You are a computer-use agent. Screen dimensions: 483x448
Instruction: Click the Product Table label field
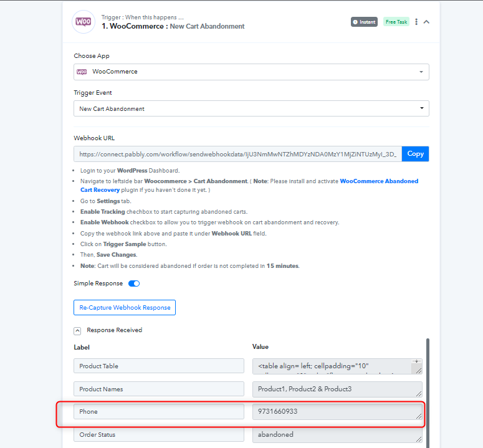pos(159,366)
